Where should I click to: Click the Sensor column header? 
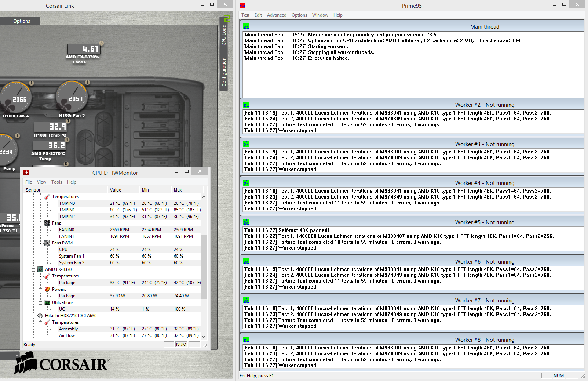pos(65,190)
